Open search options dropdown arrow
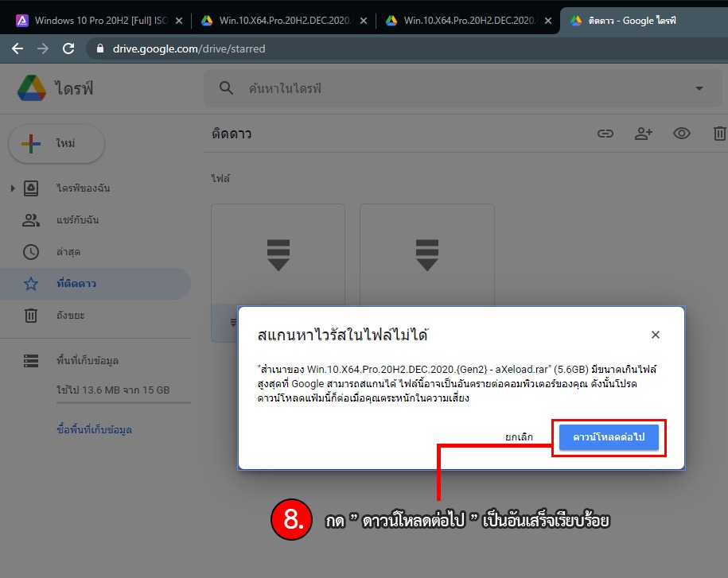Screen dimensions: 728x578 pyautogui.click(x=699, y=88)
